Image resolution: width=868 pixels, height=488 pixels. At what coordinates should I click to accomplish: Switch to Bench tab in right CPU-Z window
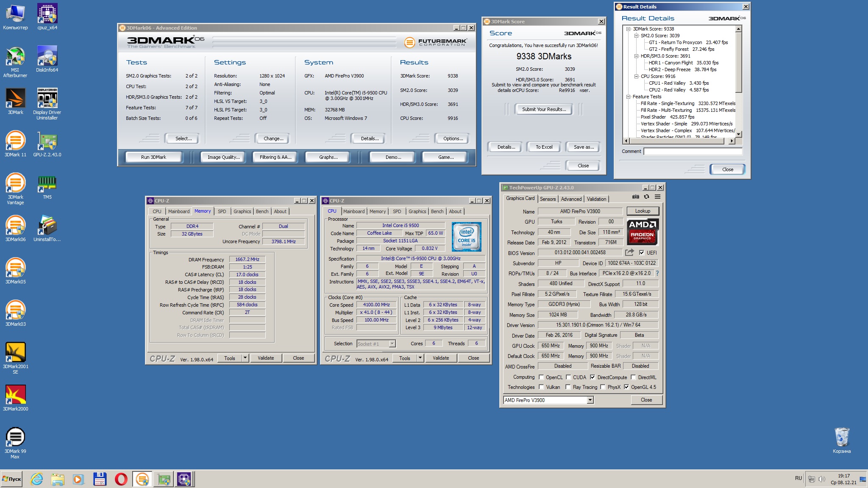[x=437, y=211]
